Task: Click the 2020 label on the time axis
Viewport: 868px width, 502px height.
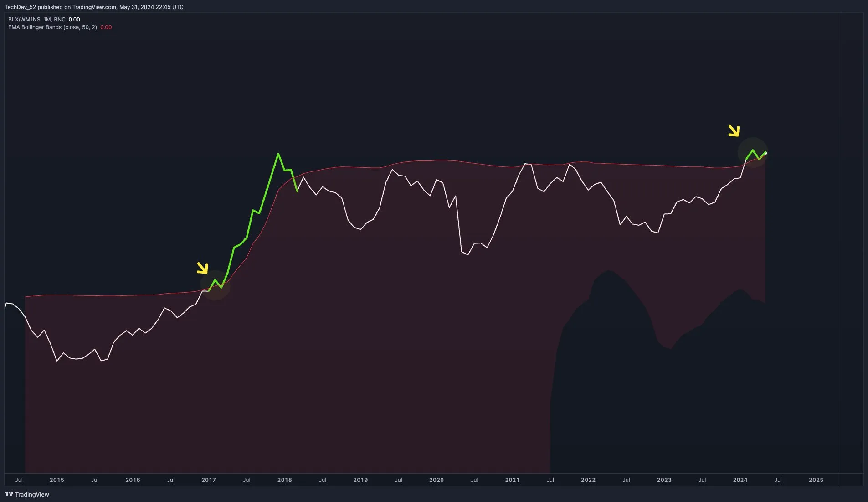Action: (437, 480)
